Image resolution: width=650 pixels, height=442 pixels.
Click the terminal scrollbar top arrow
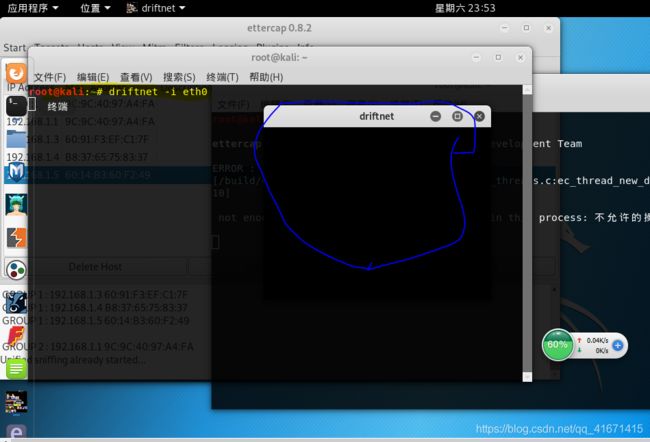[527, 90]
